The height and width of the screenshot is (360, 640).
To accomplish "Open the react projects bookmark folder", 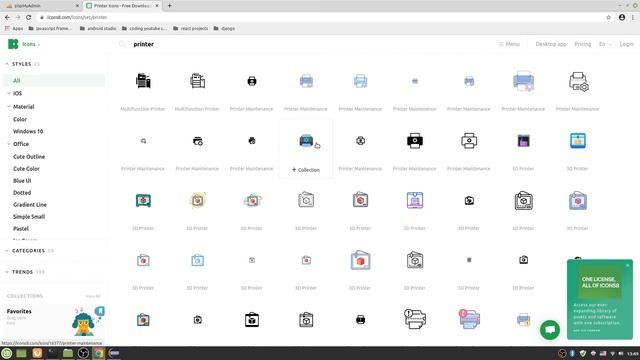I will 191,29.
